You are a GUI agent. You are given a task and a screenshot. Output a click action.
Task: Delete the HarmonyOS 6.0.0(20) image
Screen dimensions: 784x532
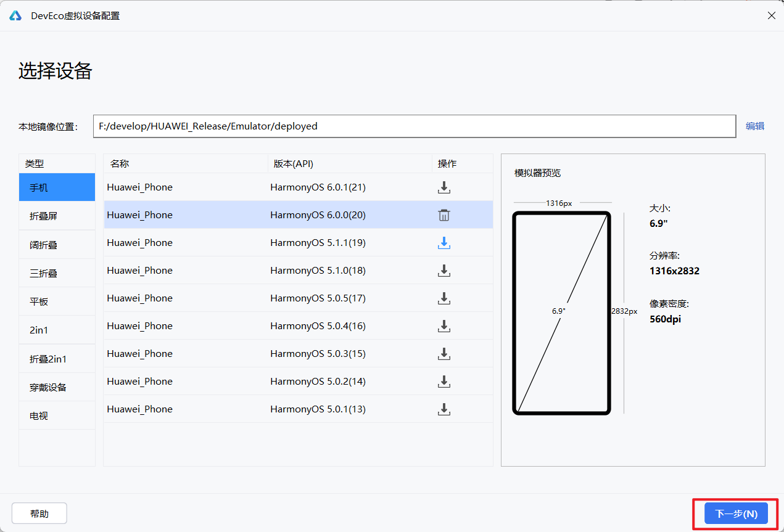click(x=444, y=215)
